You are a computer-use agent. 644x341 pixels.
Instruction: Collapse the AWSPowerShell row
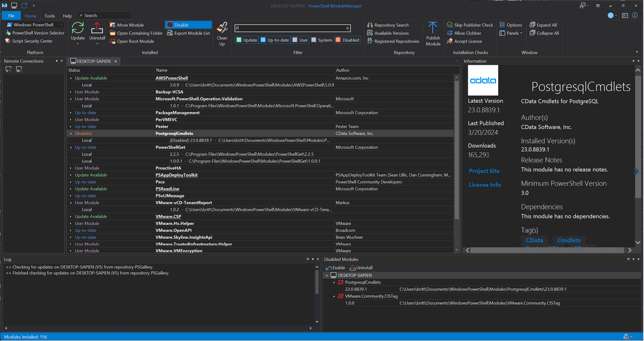pos(71,78)
